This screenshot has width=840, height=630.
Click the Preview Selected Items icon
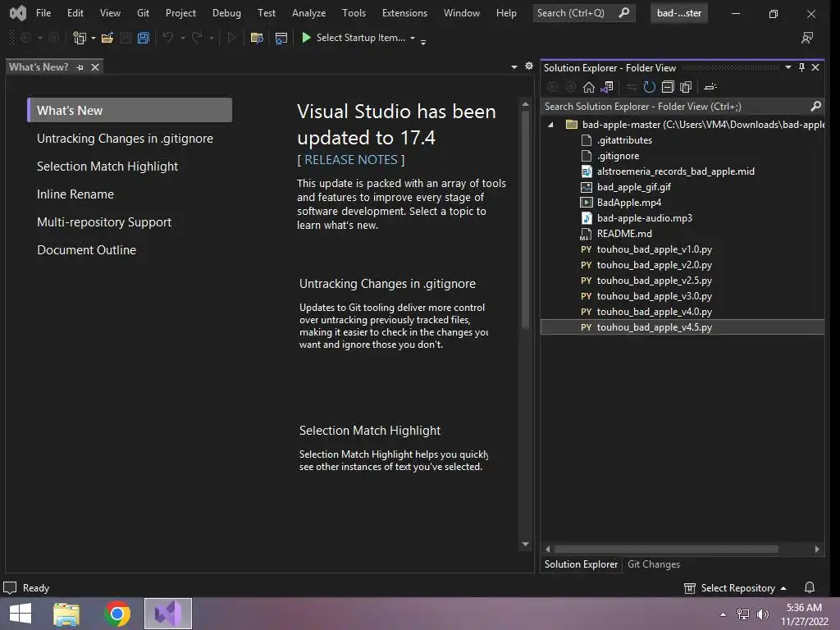710,87
